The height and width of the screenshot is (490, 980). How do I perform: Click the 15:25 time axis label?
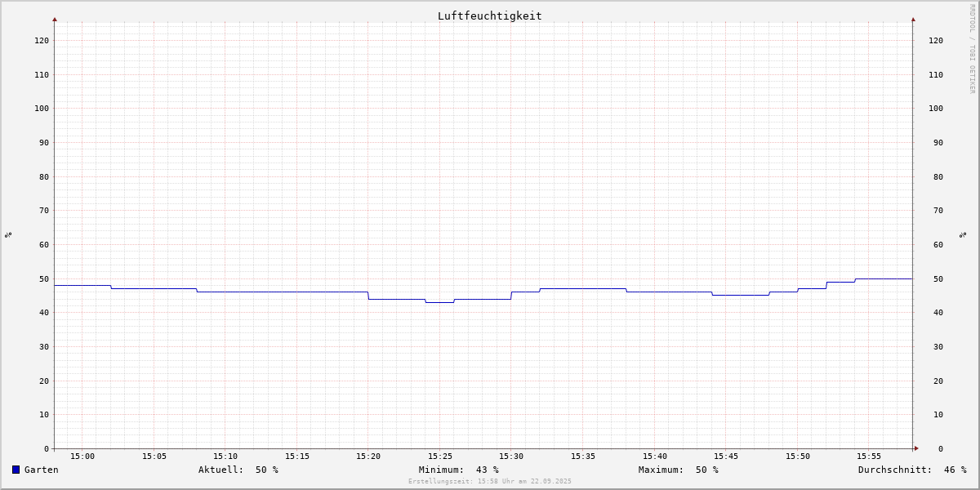pyautogui.click(x=440, y=457)
